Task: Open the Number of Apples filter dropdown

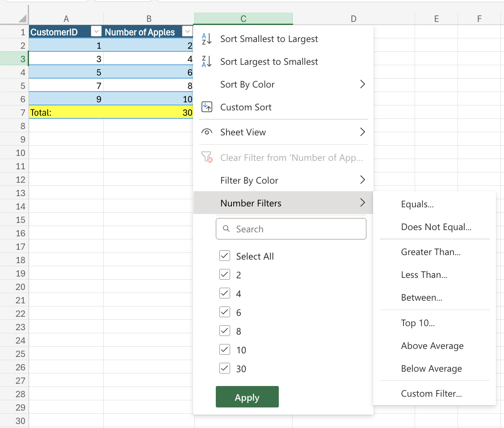Action: point(188,32)
